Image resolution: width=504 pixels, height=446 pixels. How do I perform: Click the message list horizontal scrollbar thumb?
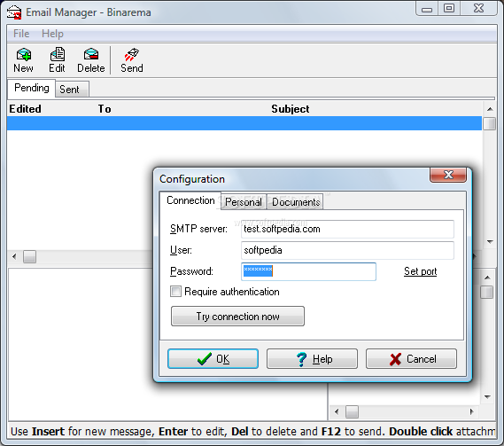coord(29,257)
